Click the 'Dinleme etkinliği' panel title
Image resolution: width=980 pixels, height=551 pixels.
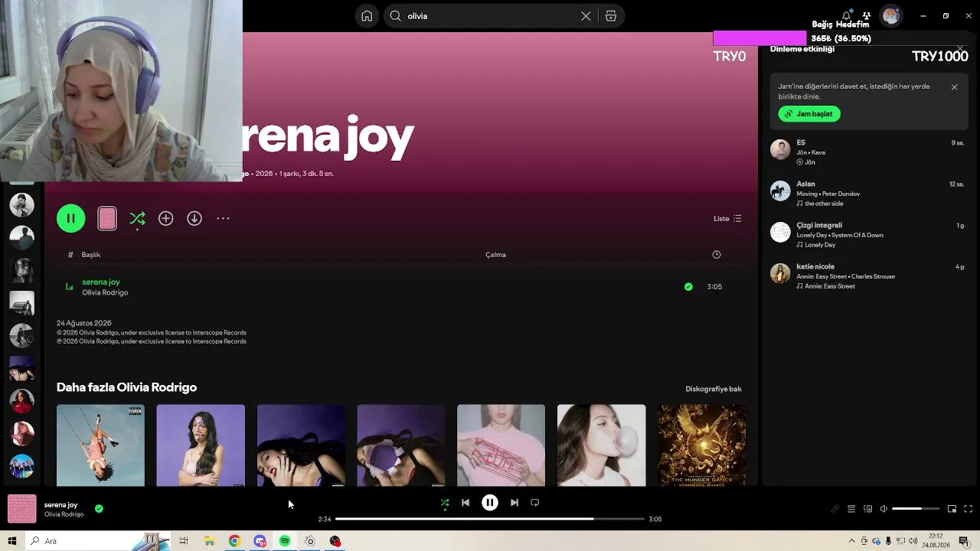[802, 49]
